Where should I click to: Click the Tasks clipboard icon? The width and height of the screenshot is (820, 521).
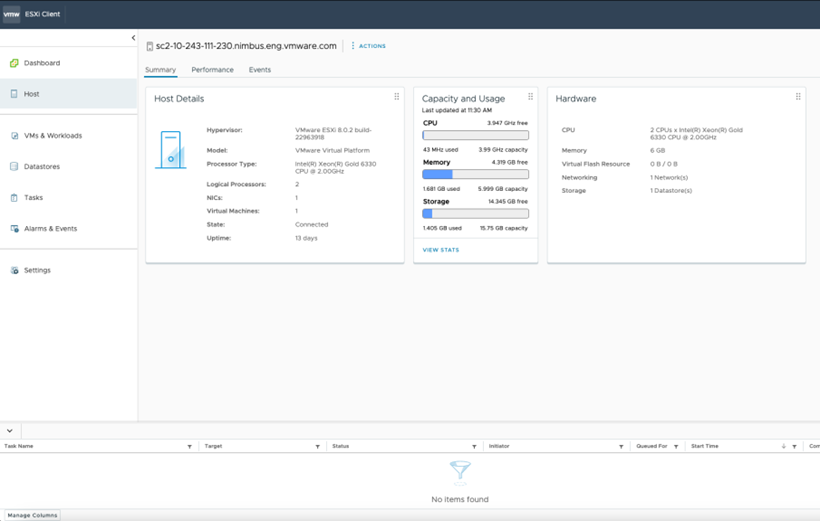(x=14, y=198)
